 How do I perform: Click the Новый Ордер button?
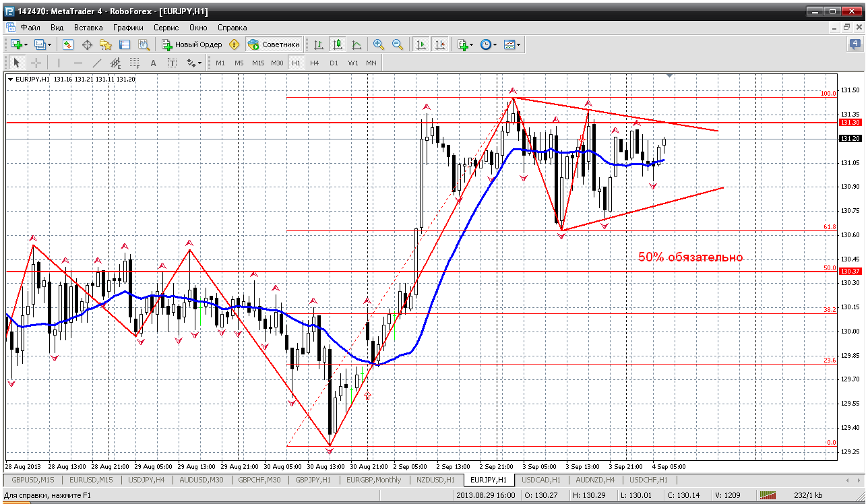click(192, 44)
